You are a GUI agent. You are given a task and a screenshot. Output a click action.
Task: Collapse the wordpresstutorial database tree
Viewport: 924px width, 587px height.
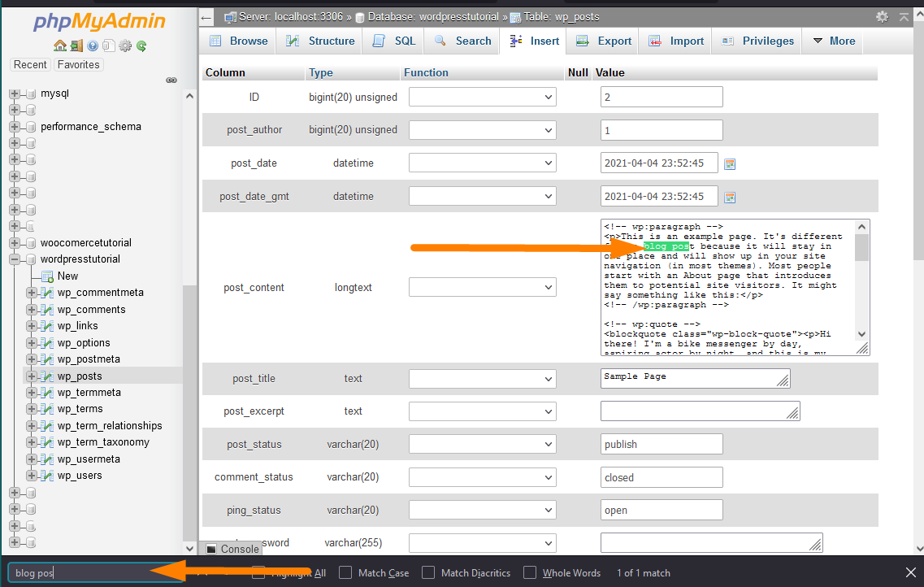pos(15,260)
